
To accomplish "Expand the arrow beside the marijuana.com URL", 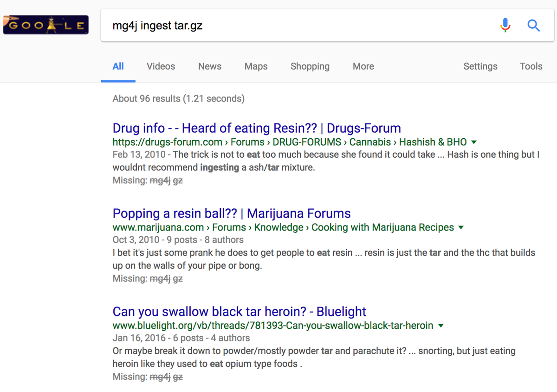I will coord(461,228).
